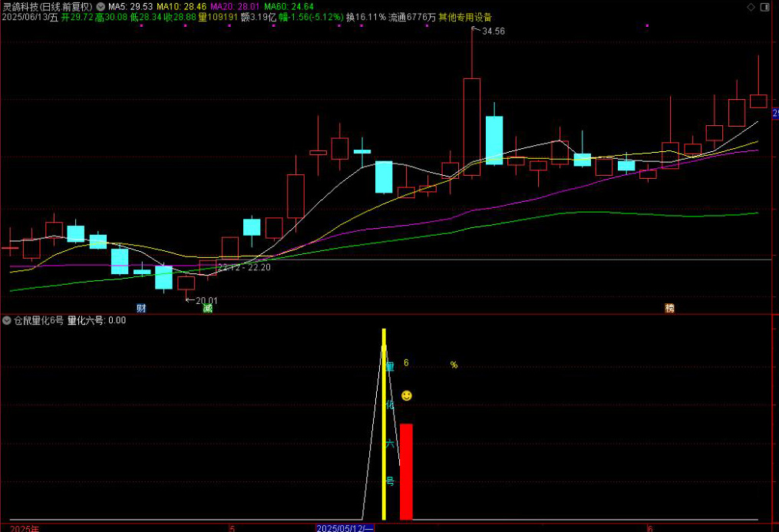Expand the 仓鼠量化6号 indicator dropdown arrow

pos(7,320)
